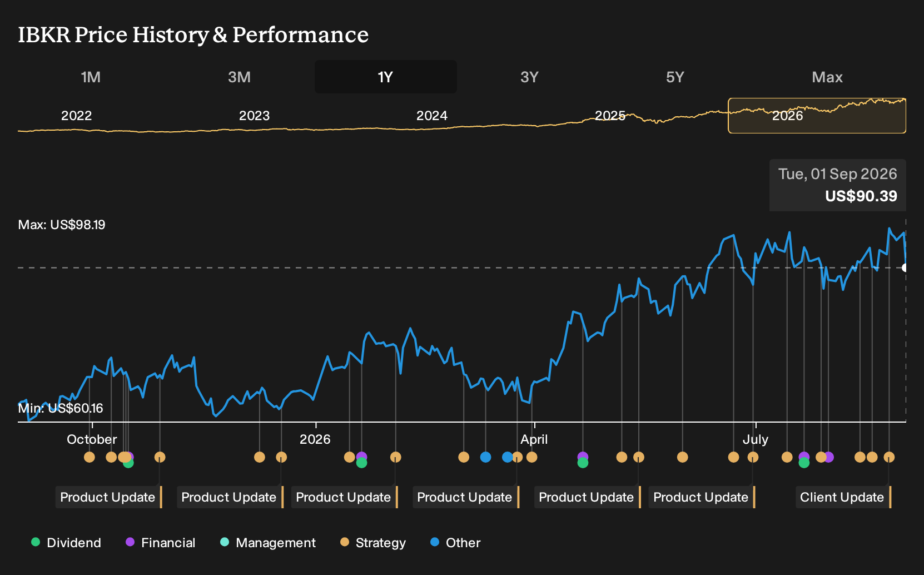Click 2024 on the overview mini chart
The height and width of the screenshot is (575, 924).
(x=432, y=116)
